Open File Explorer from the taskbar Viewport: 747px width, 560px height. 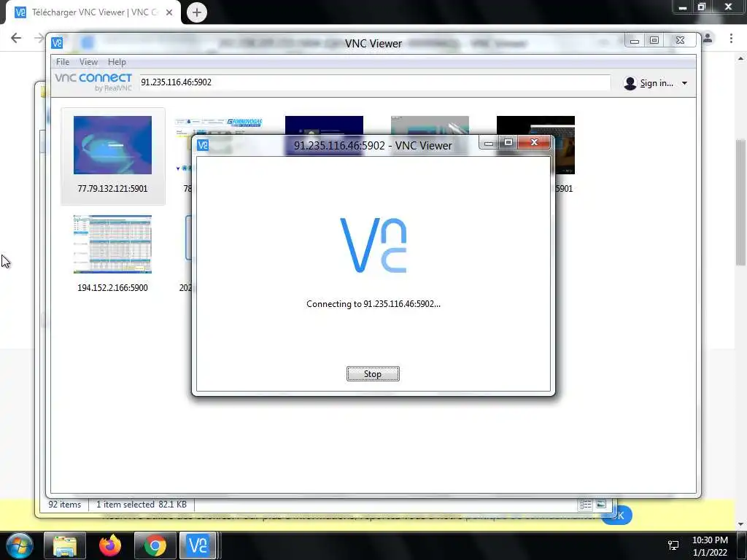pyautogui.click(x=65, y=545)
